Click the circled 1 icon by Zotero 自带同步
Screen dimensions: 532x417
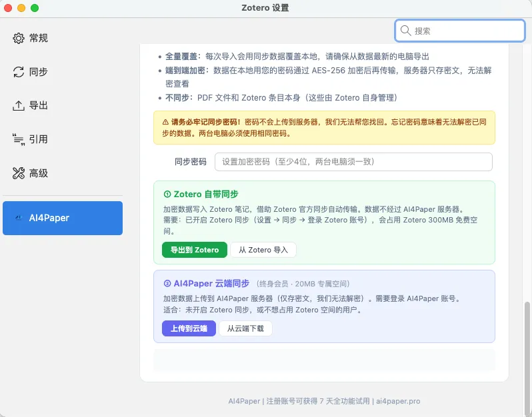(x=167, y=195)
